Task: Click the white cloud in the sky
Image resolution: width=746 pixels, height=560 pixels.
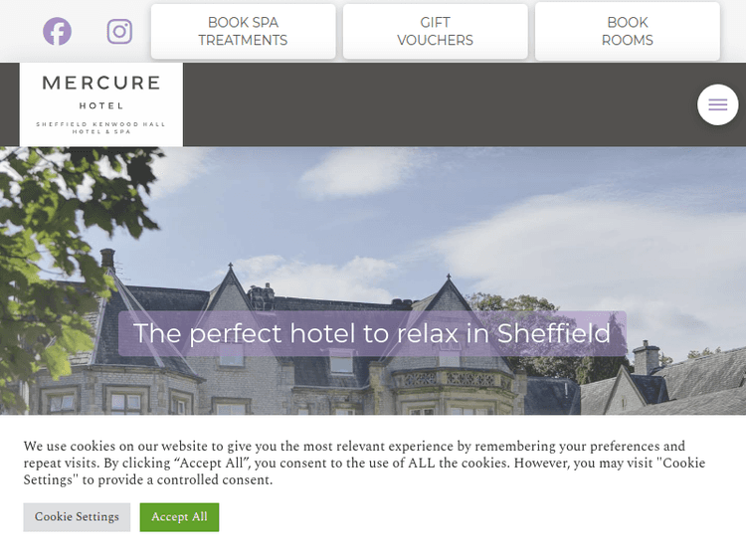Action: (362, 173)
